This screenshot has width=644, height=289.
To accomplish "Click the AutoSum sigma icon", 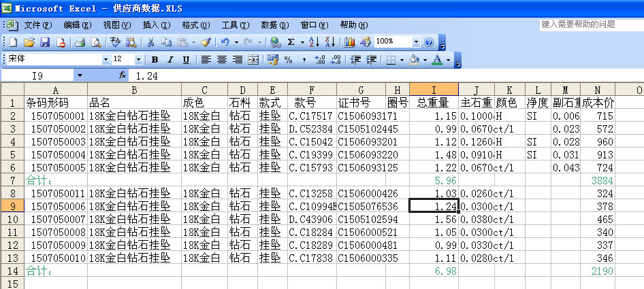I will 291,42.
